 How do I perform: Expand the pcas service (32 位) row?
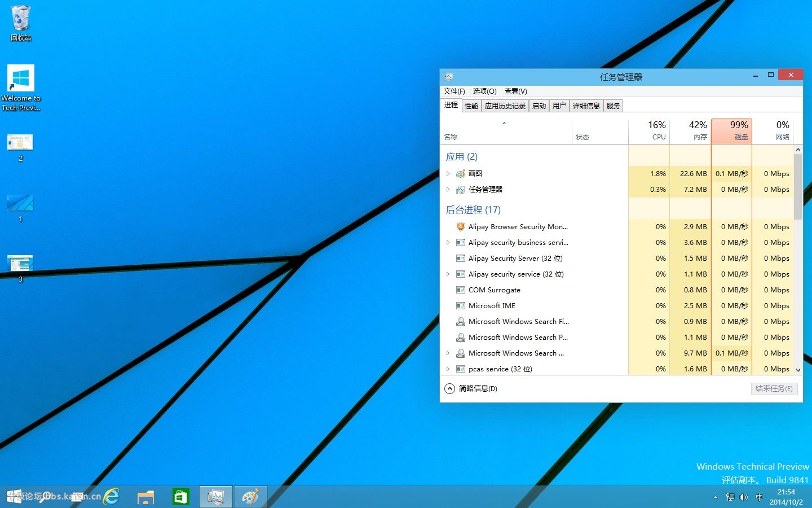pyautogui.click(x=448, y=369)
